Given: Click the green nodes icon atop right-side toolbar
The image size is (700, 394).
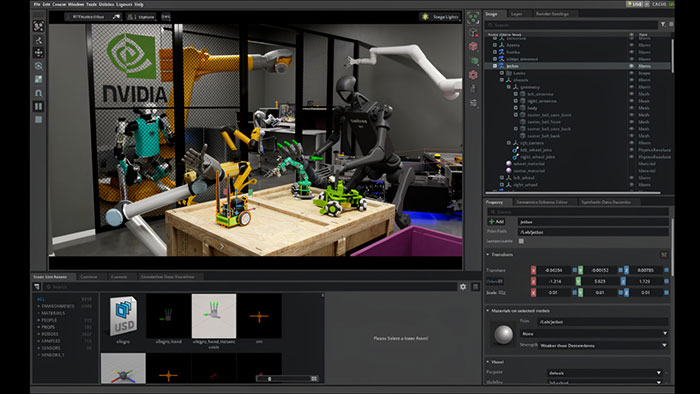Looking at the screenshot, I should 473,18.
